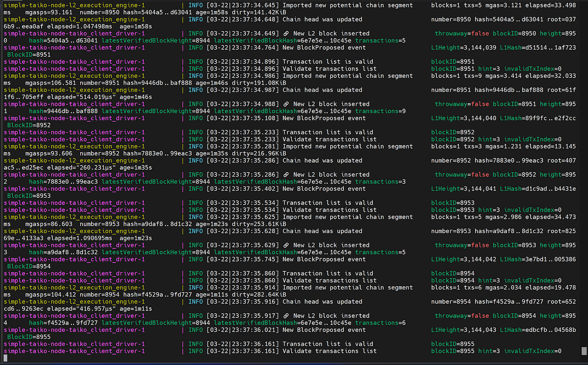Click timestamp [03-22|23:37:35.916]

(243, 302)
